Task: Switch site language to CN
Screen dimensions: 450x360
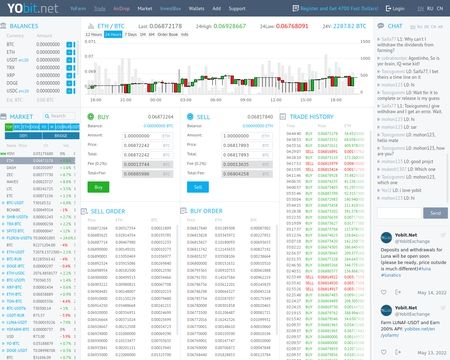Action: tap(440, 9)
